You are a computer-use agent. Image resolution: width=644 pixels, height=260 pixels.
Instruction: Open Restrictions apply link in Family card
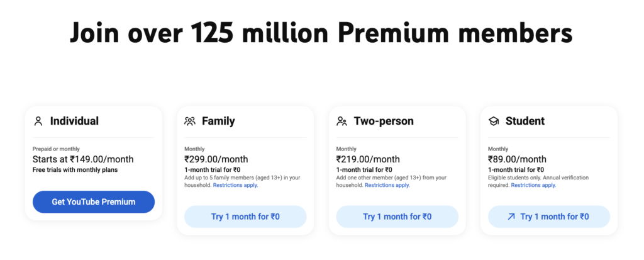coord(235,185)
